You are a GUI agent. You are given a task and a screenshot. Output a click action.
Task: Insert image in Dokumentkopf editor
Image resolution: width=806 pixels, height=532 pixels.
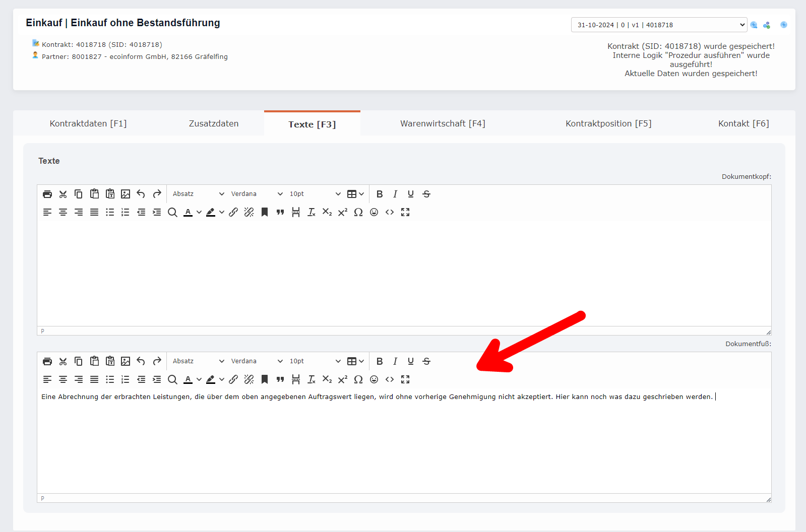click(126, 194)
